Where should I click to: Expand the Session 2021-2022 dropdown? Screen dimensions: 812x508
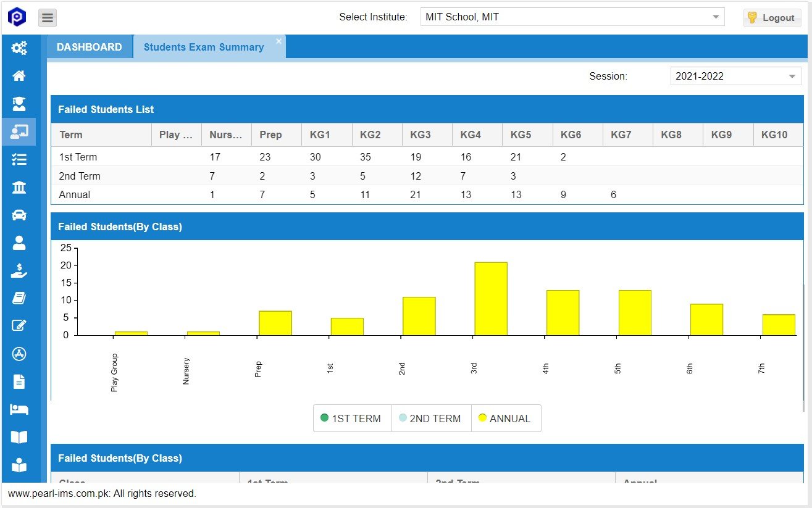point(735,75)
